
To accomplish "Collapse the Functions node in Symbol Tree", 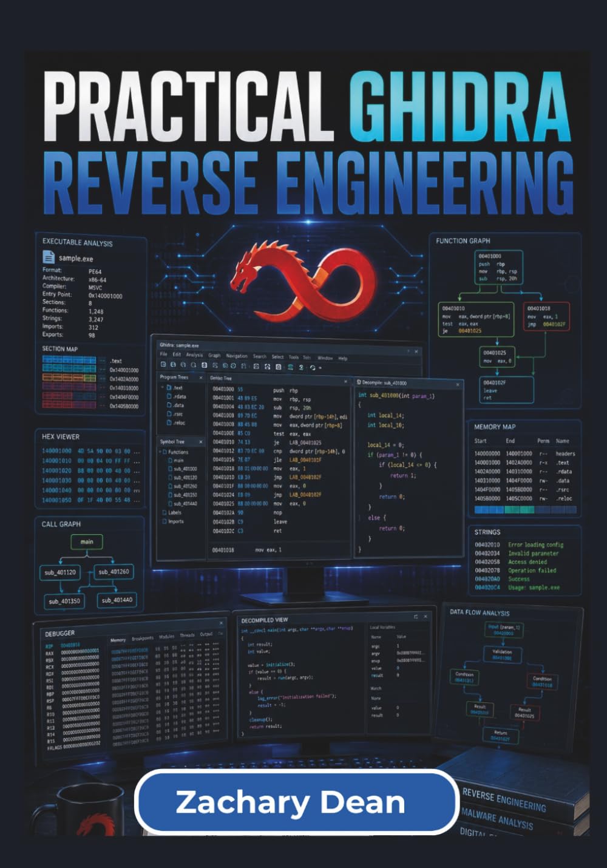I will click(x=160, y=452).
